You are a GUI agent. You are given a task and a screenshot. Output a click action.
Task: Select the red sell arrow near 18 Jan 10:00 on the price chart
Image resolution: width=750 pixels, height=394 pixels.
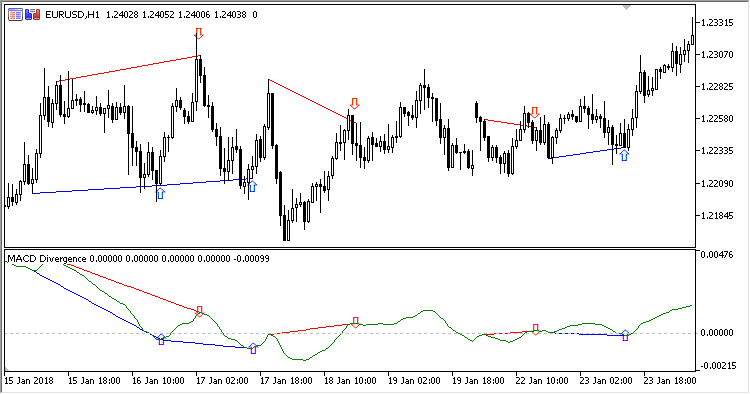click(x=354, y=103)
